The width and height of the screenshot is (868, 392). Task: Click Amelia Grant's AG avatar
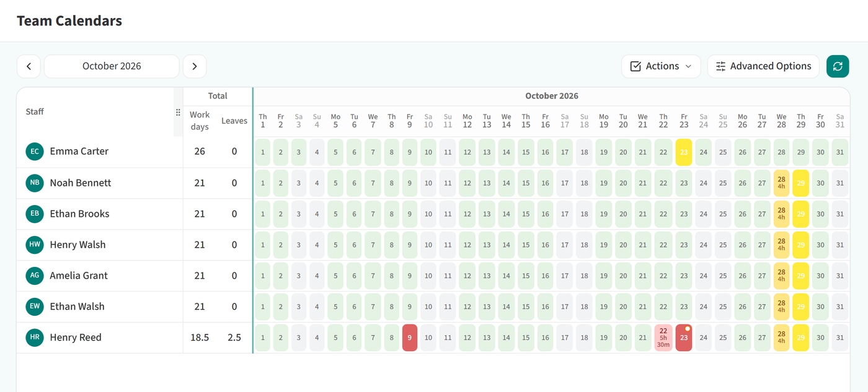click(x=35, y=276)
